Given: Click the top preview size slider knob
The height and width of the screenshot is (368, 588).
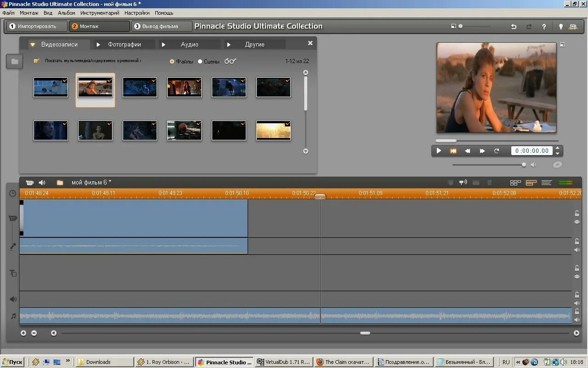Looking at the screenshot, I should tap(460, 26).
